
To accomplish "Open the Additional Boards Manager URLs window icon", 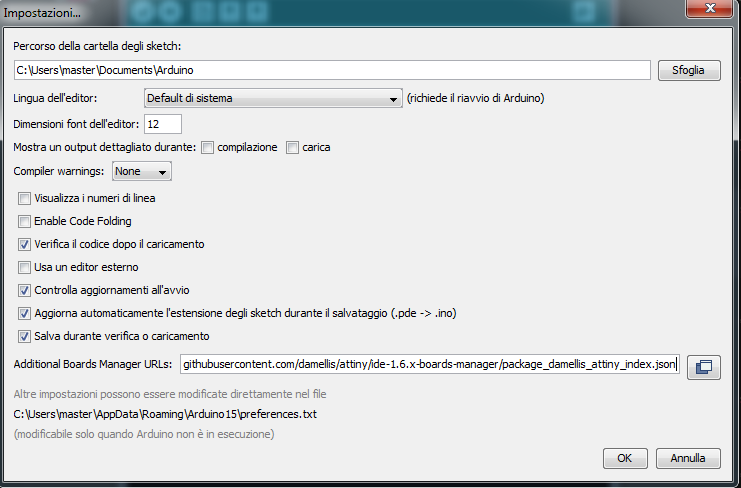I will pos(704,367).
